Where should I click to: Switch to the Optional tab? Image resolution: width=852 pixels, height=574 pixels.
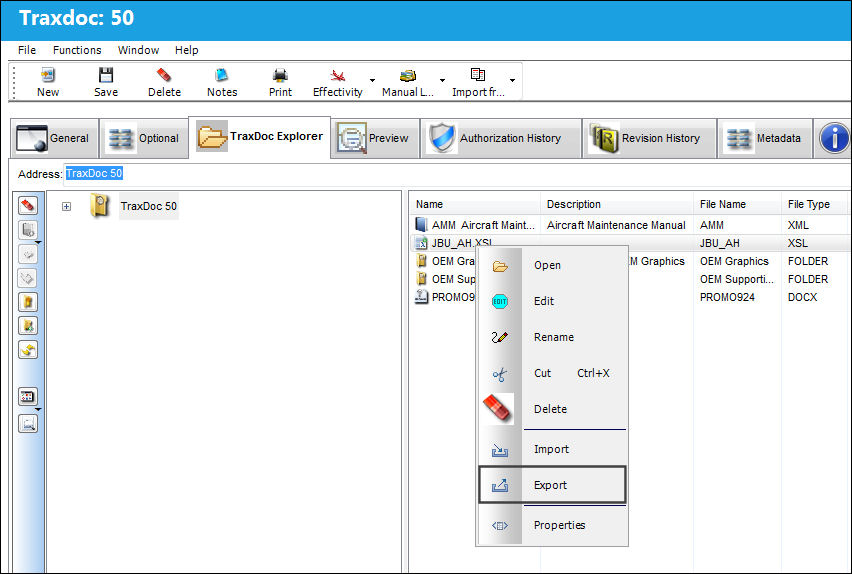pyautogui.click(x=144, y=138)
